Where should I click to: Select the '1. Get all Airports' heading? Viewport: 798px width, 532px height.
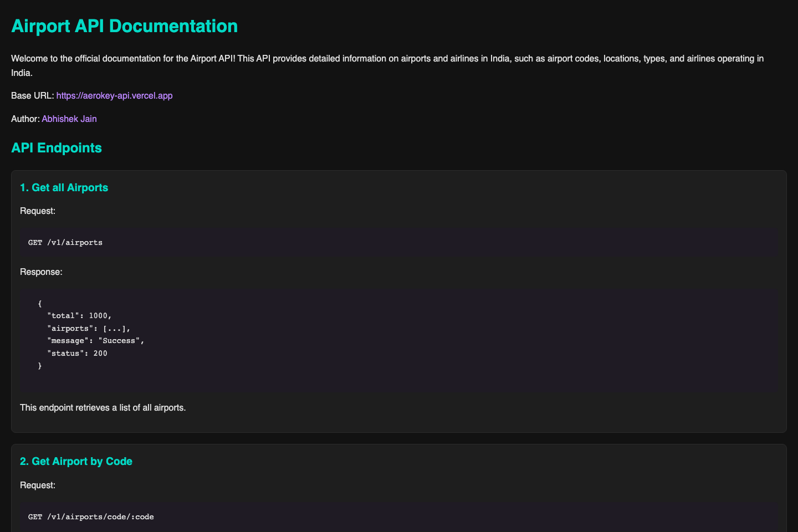point(64,188)
